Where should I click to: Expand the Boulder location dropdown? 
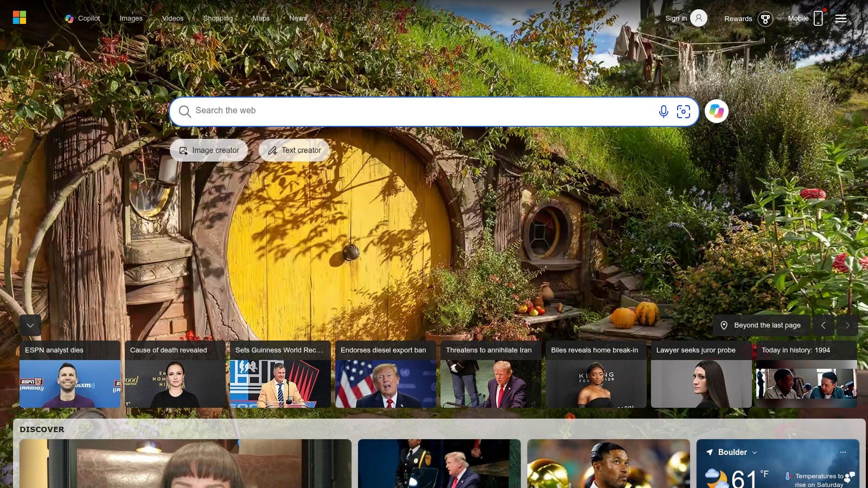click(755, 453)
